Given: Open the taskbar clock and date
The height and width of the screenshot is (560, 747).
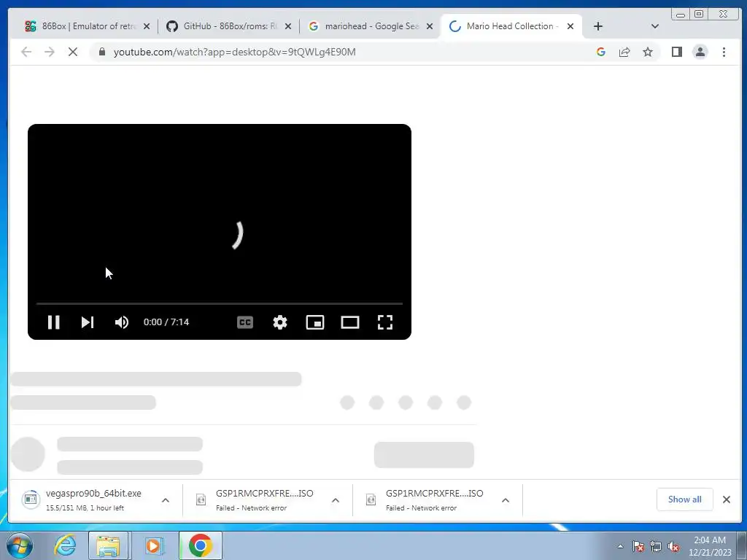Looking at the screenshot, I should click(x=710, y=546).
